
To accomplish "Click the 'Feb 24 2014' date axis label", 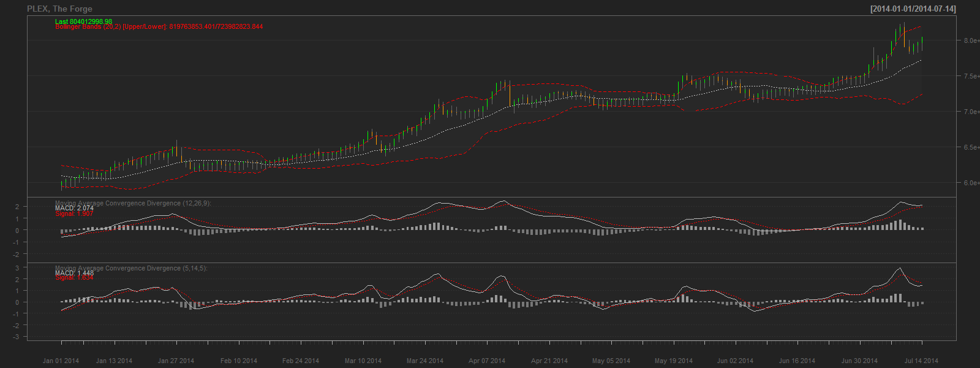I will pyautogui.click(x=301, y=361).
